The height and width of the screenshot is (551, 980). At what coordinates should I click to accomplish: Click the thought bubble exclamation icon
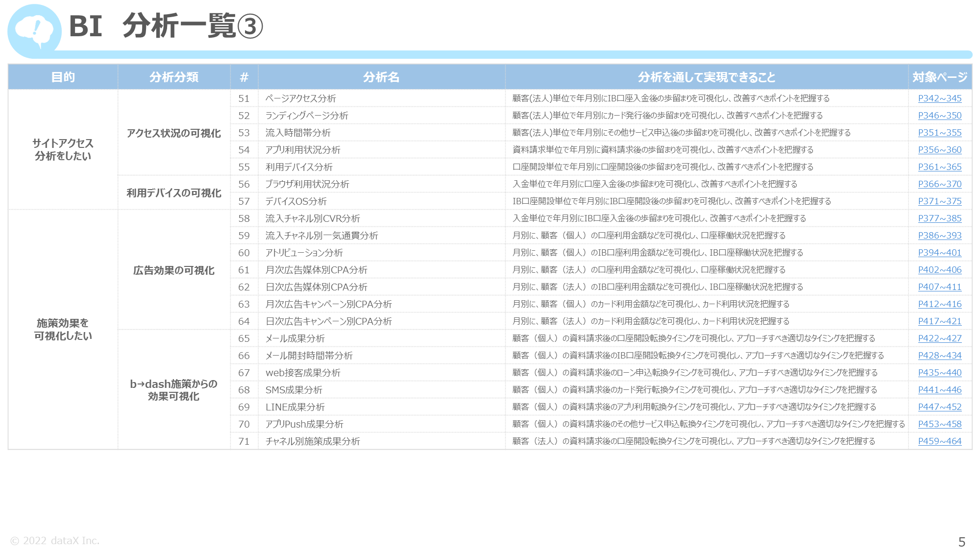(x=34, y=31)
